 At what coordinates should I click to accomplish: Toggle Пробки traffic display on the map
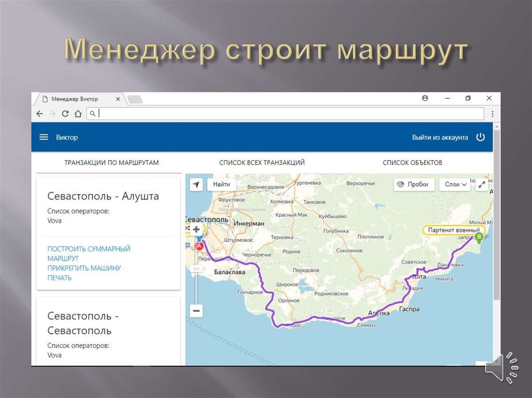[413, 184]
